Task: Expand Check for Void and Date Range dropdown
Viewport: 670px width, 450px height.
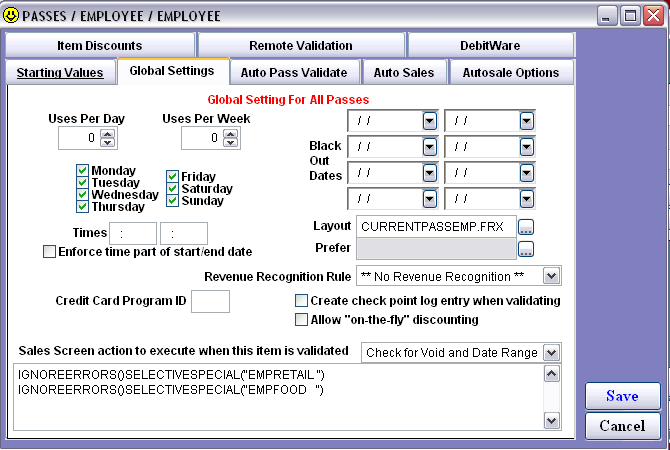Action: point(551,353)
